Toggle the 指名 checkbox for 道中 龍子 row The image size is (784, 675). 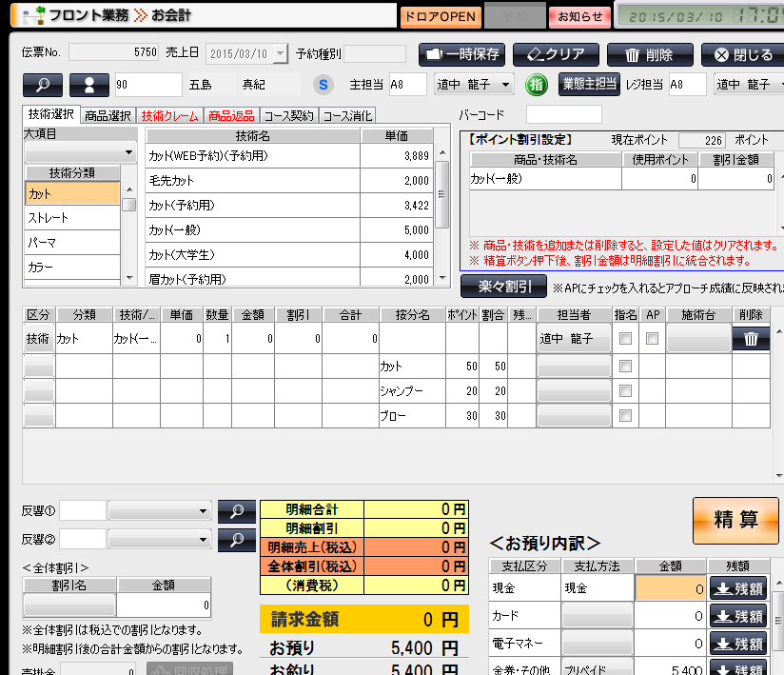point(625,338)
